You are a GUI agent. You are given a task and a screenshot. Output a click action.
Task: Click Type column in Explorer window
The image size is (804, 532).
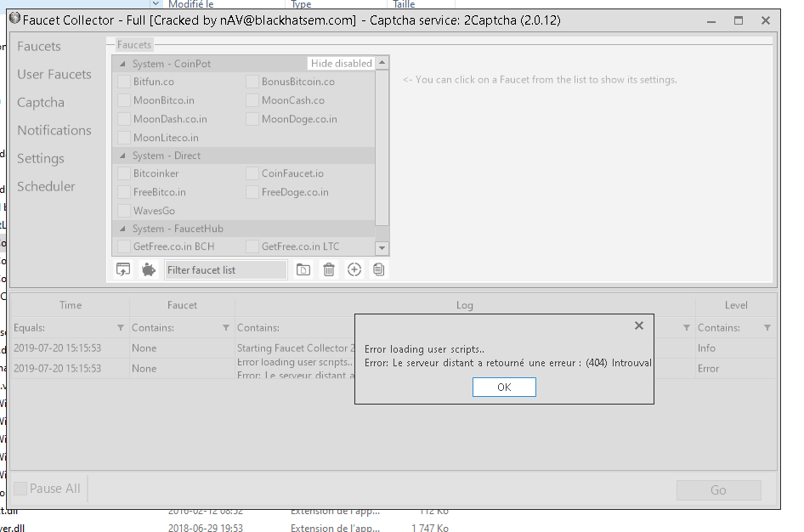pos(301,4)
